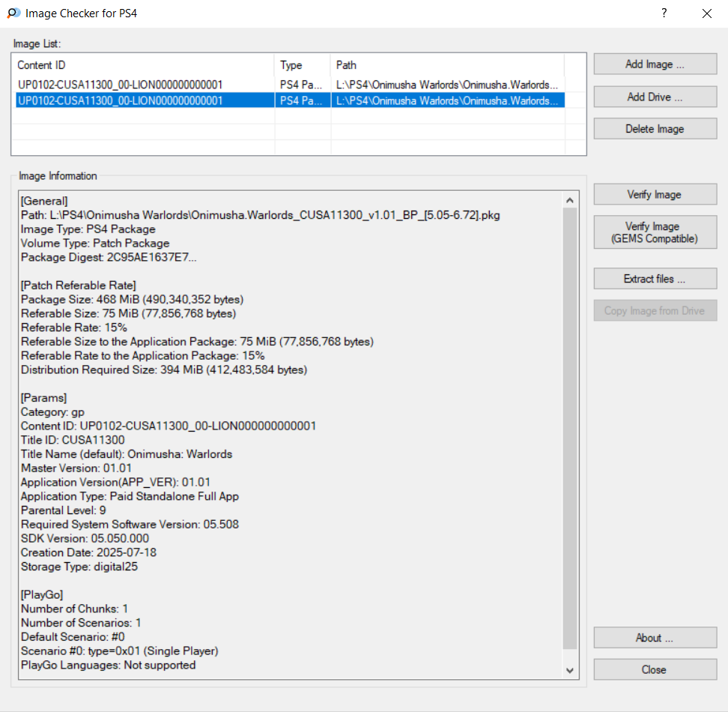Click the scroll down arrow in Image Information
The width and height of the screenshot is (728, 712).
[x=570, y=670]
